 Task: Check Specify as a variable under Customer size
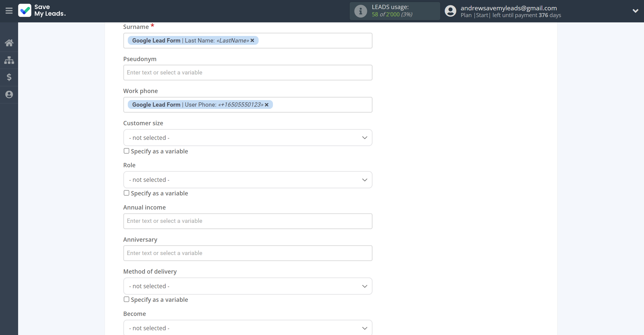[127, 151]
